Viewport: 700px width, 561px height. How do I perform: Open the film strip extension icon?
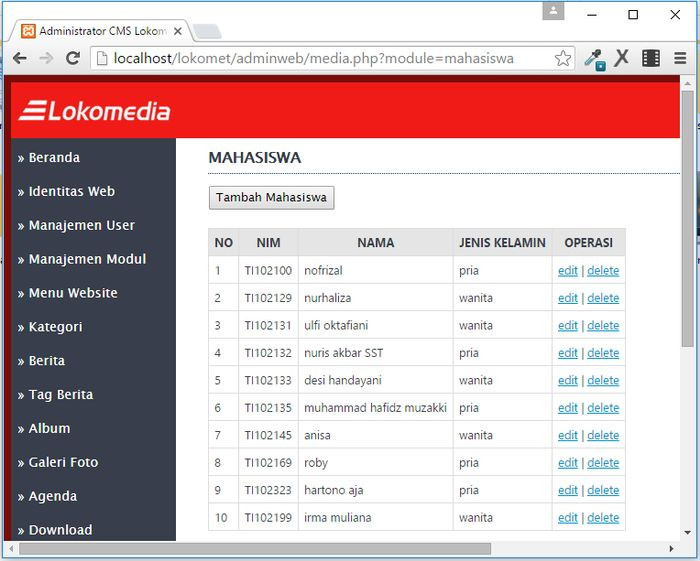click(x=651, y=58)
